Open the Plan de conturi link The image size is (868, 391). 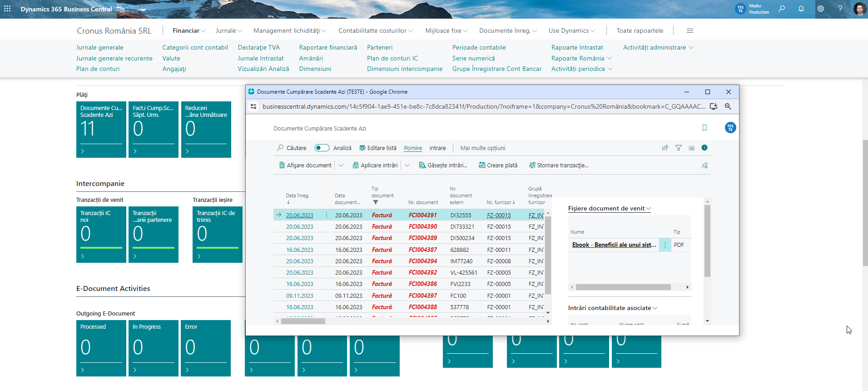point(98,69)
